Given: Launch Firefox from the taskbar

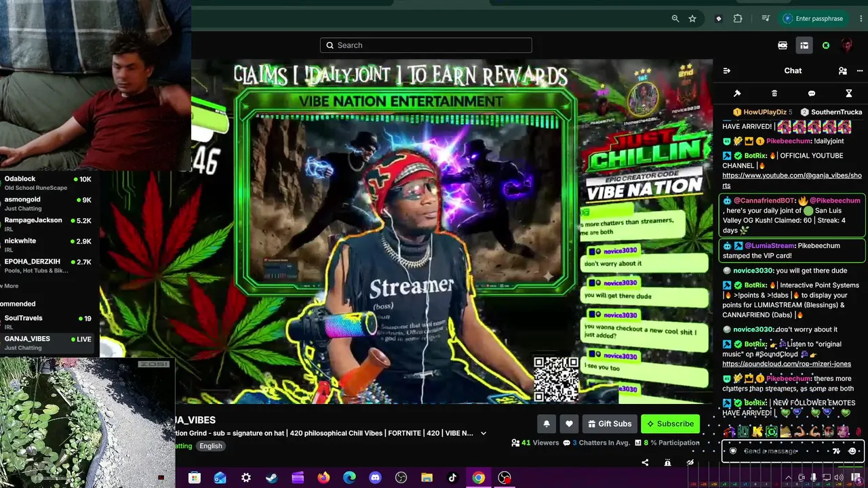Looking at the screenshot, I should click(x=323, y=478).
